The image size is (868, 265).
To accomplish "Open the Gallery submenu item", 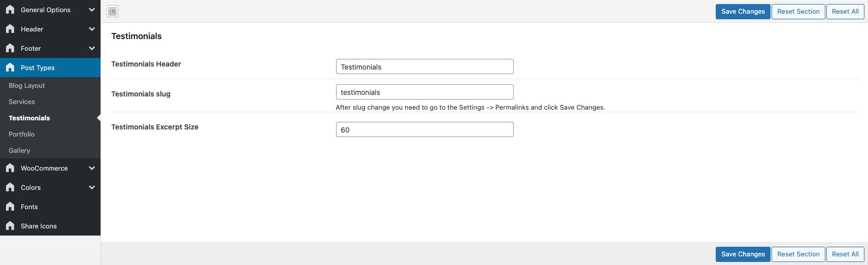I will [x=19, y=151].
